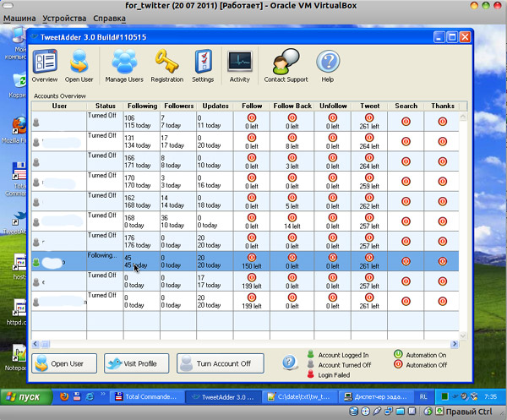Toggle Search automation in the highlighted row

[406, 261]
